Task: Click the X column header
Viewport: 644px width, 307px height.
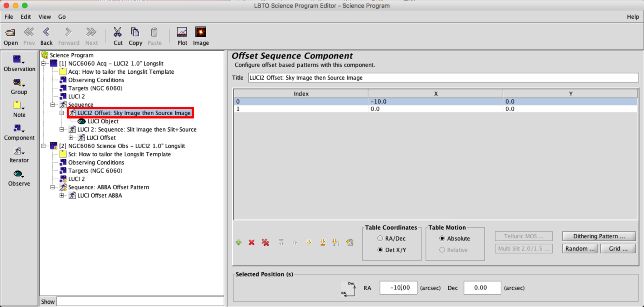Action: [x=436, y=94]
